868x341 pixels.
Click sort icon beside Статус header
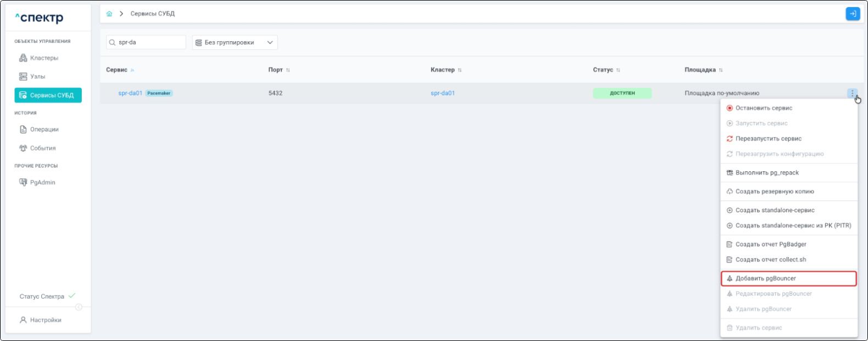[618, 70]
